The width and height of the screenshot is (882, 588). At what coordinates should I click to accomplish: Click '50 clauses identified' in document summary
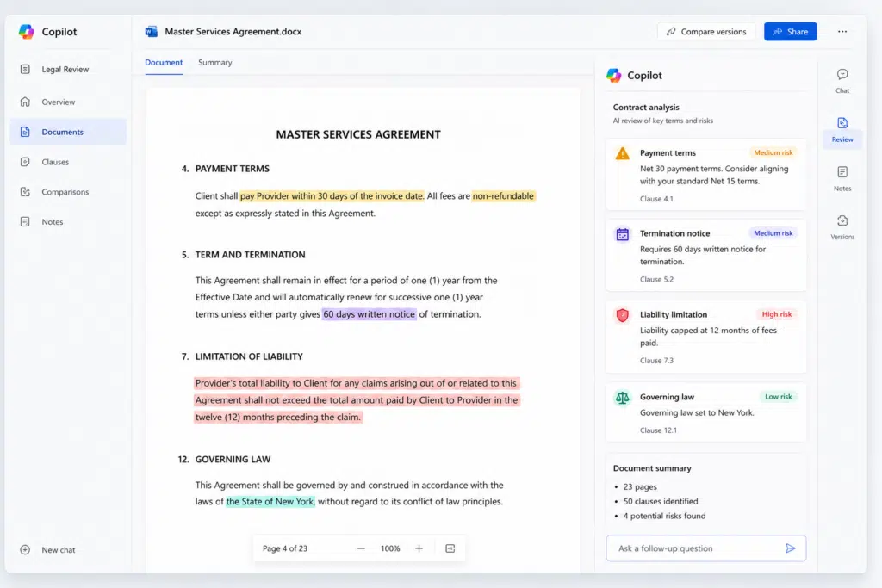coord(661,501)
